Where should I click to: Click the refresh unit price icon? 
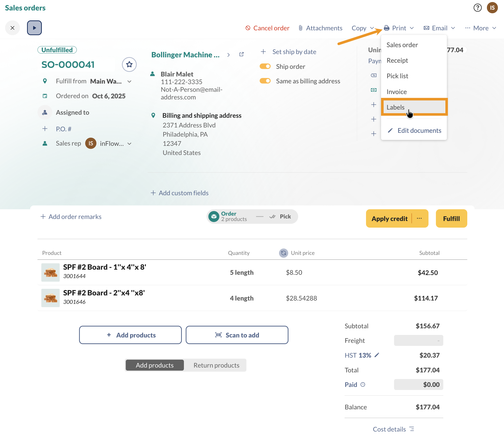click(x=283, y=253)
